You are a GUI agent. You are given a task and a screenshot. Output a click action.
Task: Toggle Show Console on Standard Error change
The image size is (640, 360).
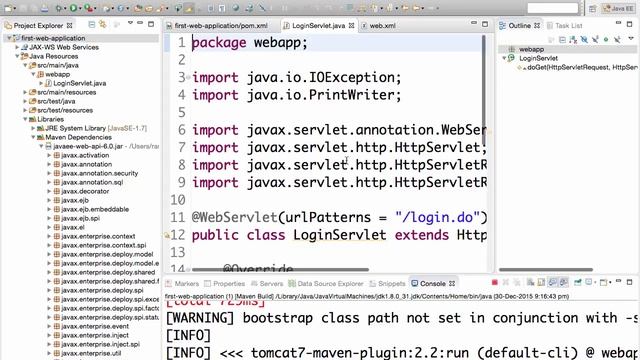tap(564, 282)
